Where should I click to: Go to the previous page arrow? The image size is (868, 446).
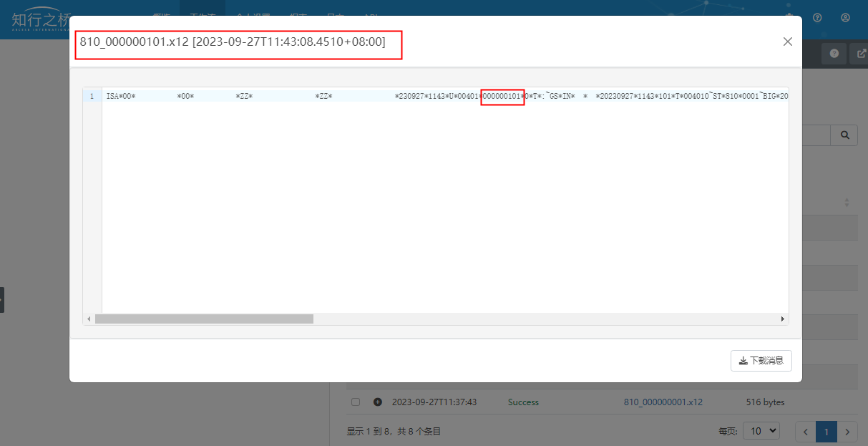[806, 432]
